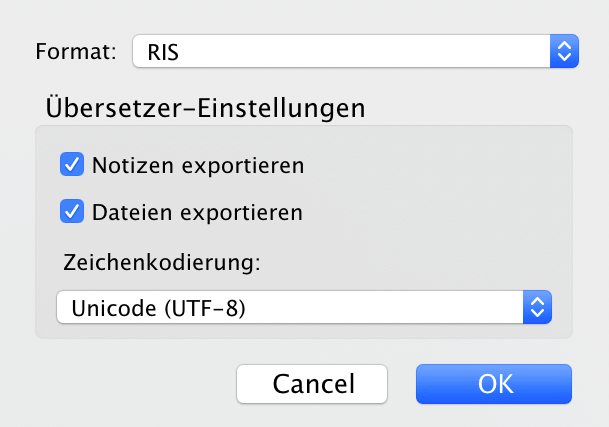Screen dimensions: 609x427
Task: Click the "Dateien exportieren" label text
Action: click(197, 212)
